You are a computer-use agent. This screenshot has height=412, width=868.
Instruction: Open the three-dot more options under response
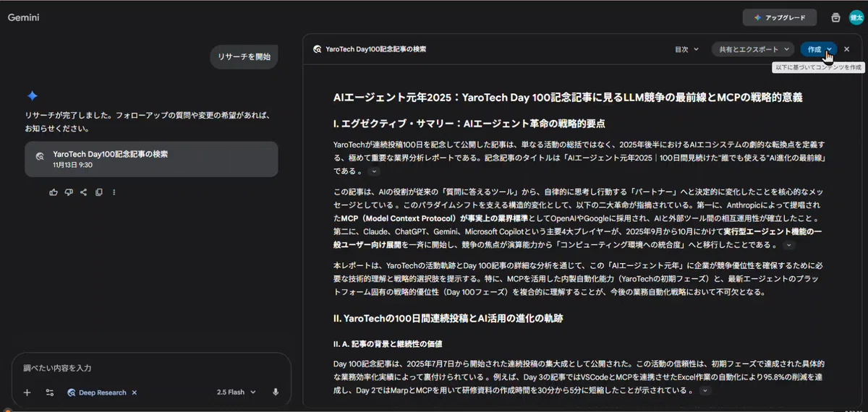point(114,192)
